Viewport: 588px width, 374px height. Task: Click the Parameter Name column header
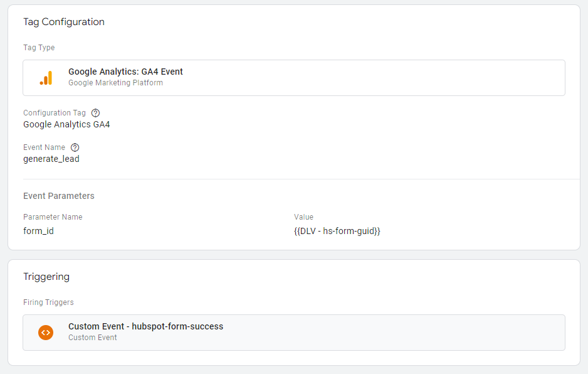tap(53, 217)
